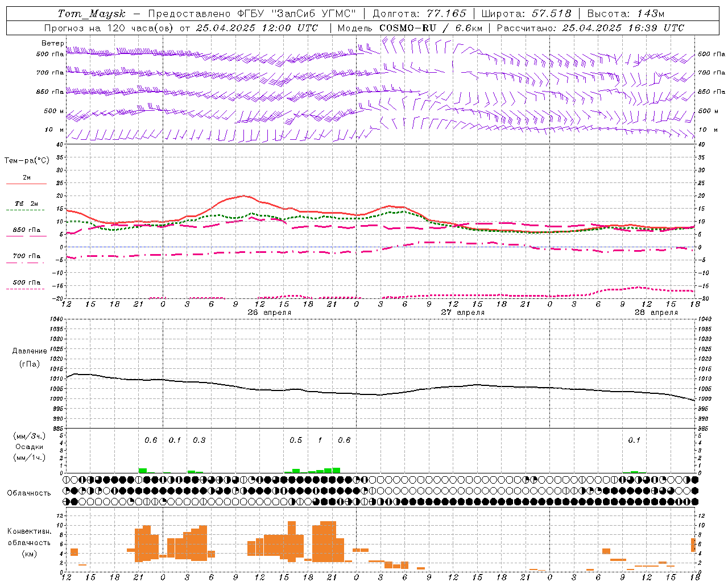This screenshot has width=728, height=582.
Task: Click the Осадки precipitation label
Action: point(30,447)
